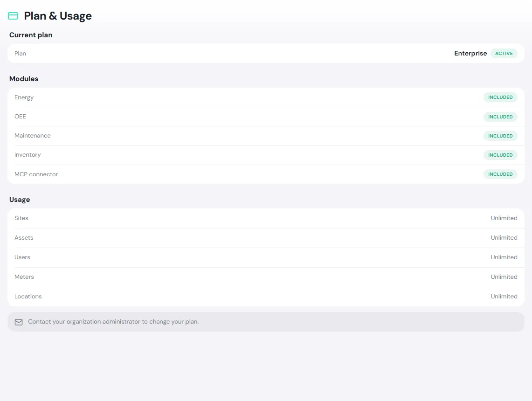Click the Locations usage row label
This screenshot has height=401, width=532.
click(x=28, y=296)
